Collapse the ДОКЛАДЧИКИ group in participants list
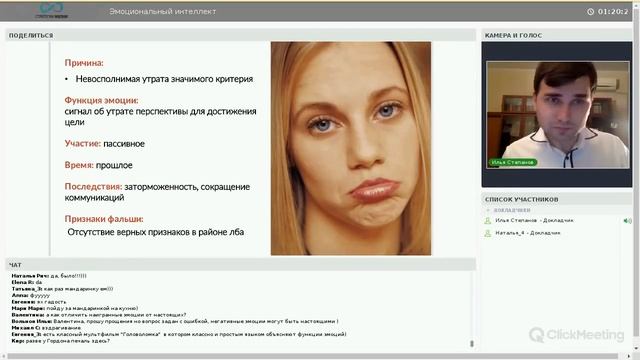This screenshot has width=640, height=360. [x=488, y=210]
